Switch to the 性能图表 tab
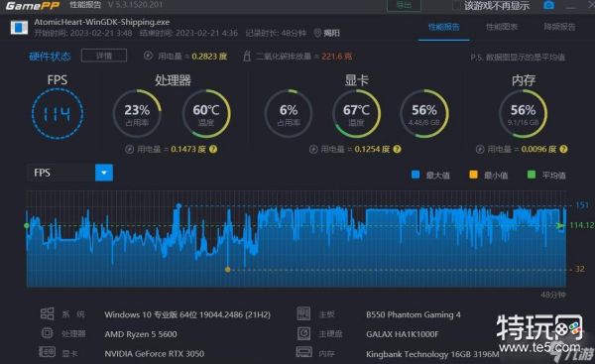This screenshot has width=595, height=364. coord(502,27)
